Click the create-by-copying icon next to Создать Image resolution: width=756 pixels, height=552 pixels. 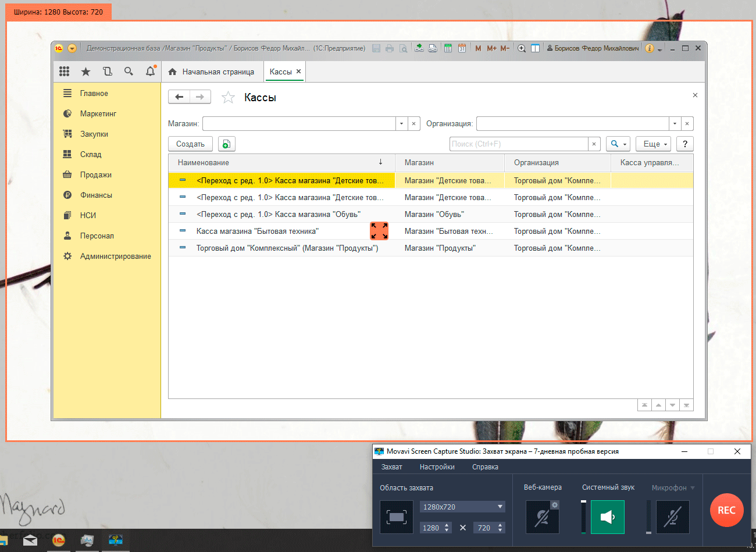coord(226,144)
